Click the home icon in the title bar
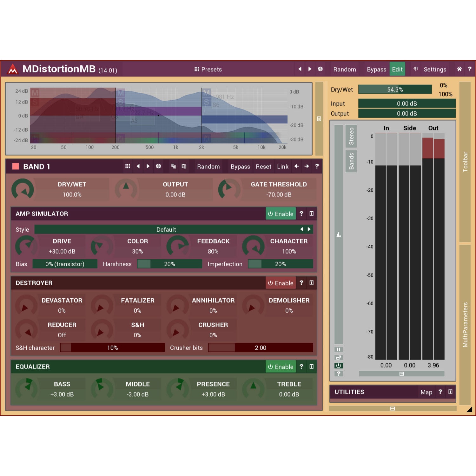 click(459, 69)
